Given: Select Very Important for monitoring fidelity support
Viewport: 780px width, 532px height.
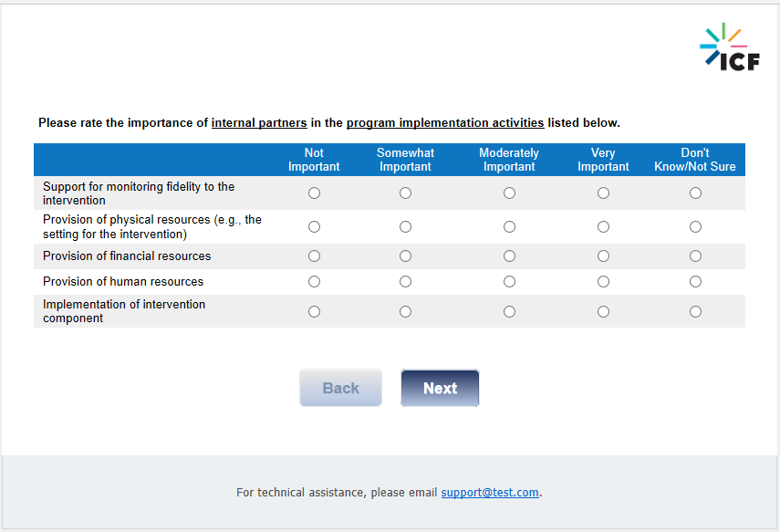Looking at the screenshot, I should coord(603,193).
